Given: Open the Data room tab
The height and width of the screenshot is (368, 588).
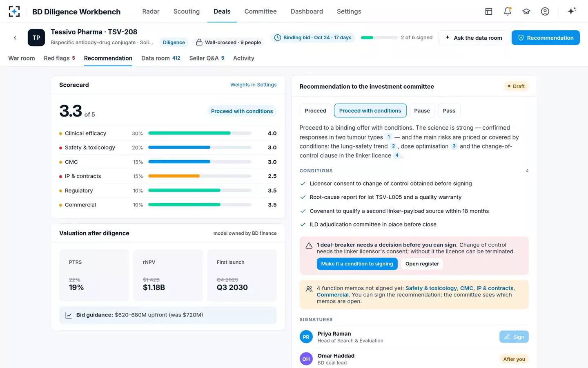Looking at the screenshot, I should (161, 58).
